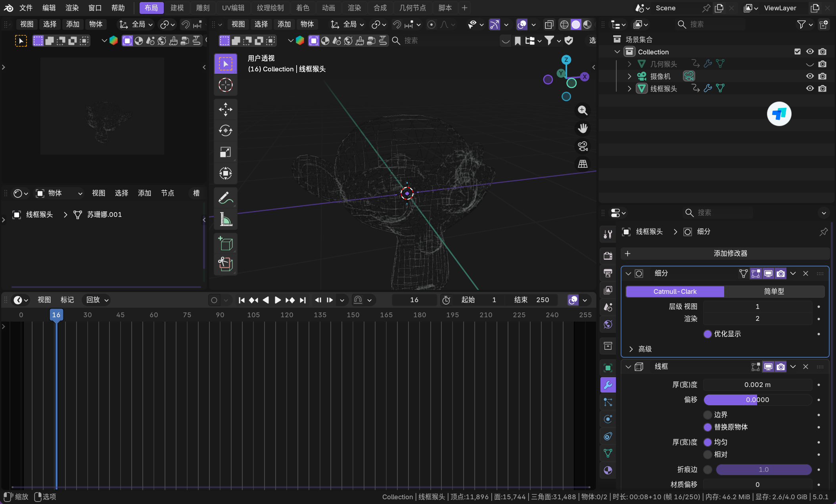Click the 偏移 slider in wireframe modifier

(x=757, y=400)
